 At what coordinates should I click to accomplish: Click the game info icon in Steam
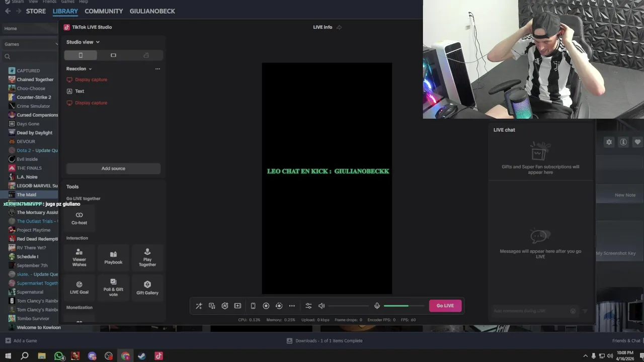coord(623,142)
